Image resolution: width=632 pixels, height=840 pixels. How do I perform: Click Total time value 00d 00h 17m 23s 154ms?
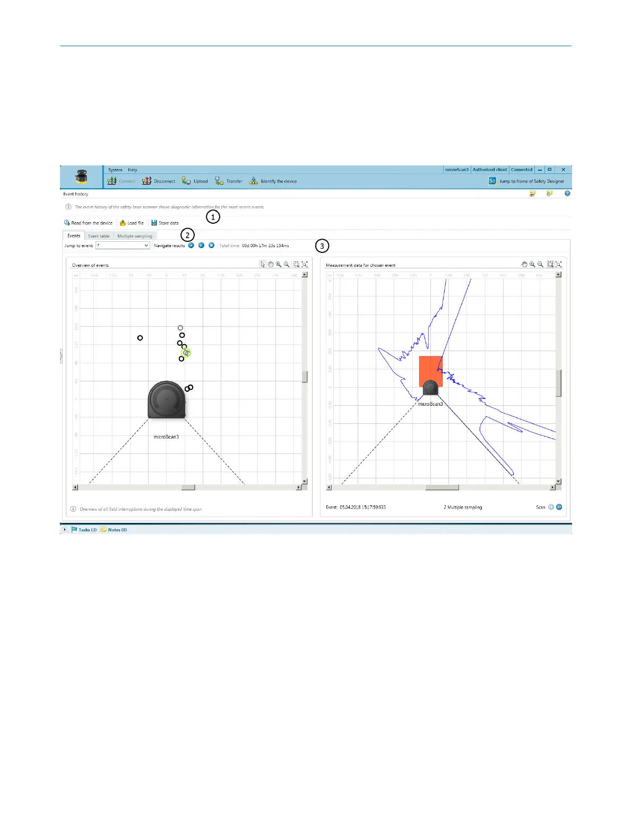click(x=265, y=246)
